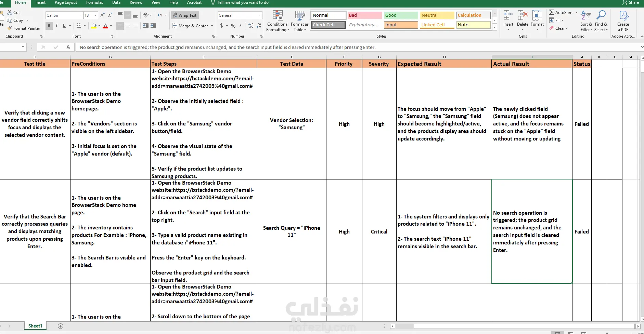Switch to the Review tab
The width and height of the screenshot is (644, 334).
[136, 2]
